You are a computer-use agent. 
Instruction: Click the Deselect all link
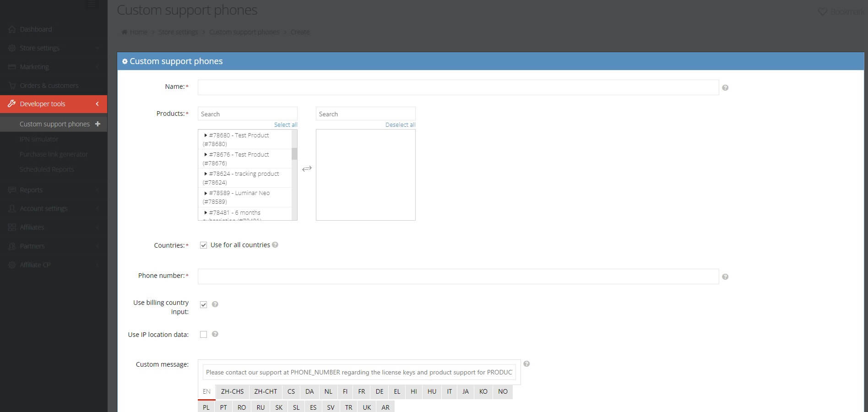click(400, 125)
